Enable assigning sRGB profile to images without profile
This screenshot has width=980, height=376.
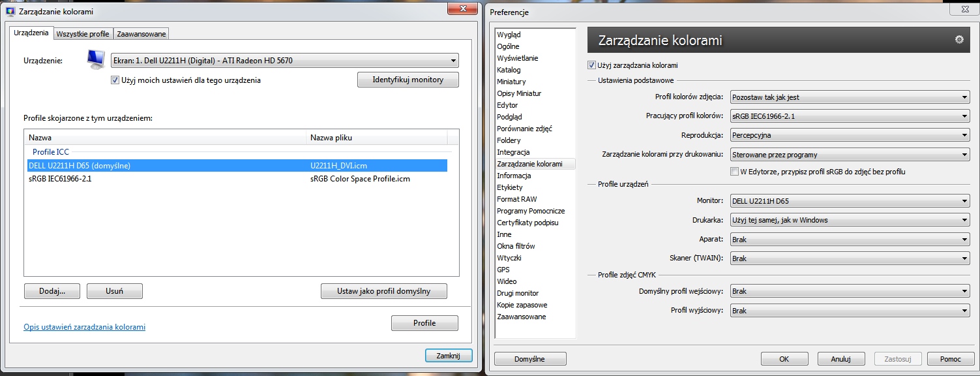(735, 172)
